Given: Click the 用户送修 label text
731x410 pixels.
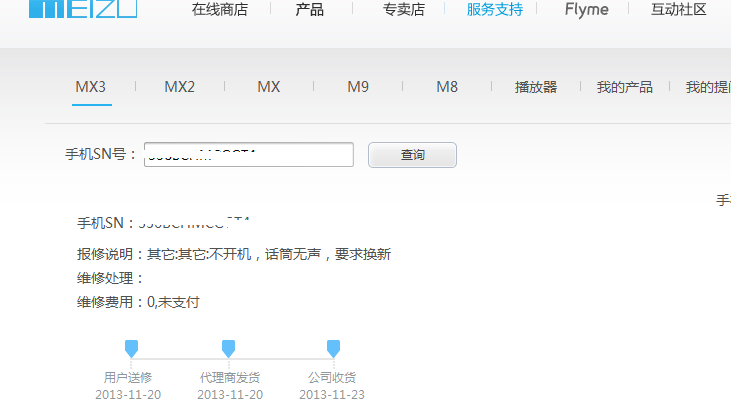Looking at the screenshot, I should pos(128,377).
